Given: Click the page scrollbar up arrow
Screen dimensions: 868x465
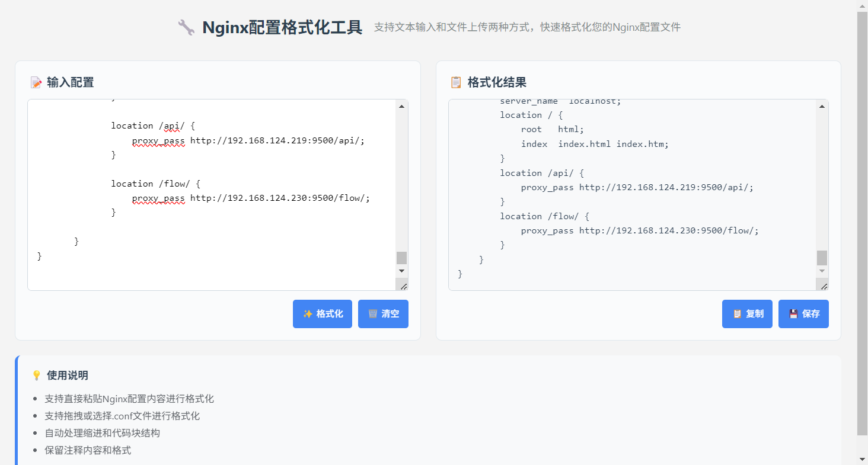Looking at the screenshot, I should [862, 5].
